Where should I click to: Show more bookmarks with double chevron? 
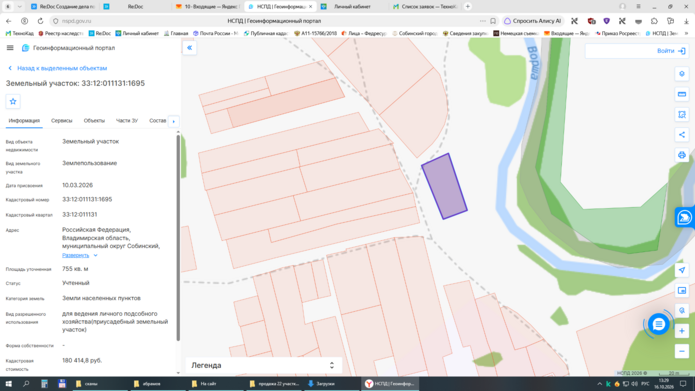point(686,33)
